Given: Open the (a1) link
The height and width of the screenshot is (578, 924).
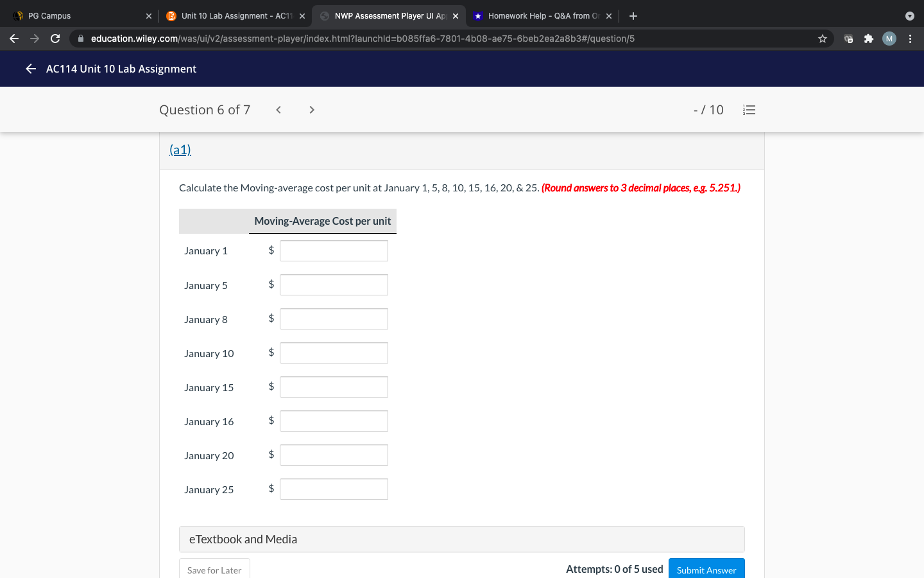Looking at the screenshot, I should click(180, 149).
